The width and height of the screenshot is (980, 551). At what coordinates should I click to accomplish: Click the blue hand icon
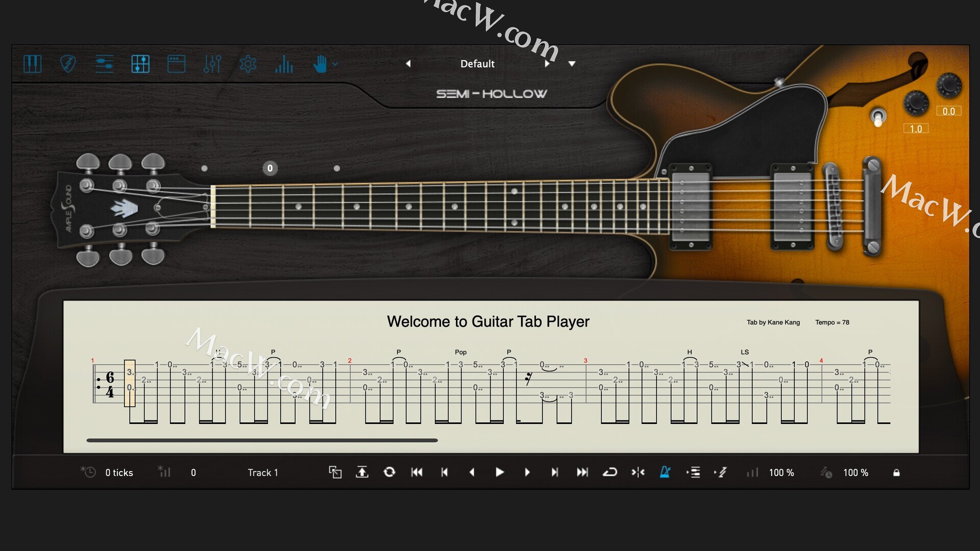click(320, 64)
